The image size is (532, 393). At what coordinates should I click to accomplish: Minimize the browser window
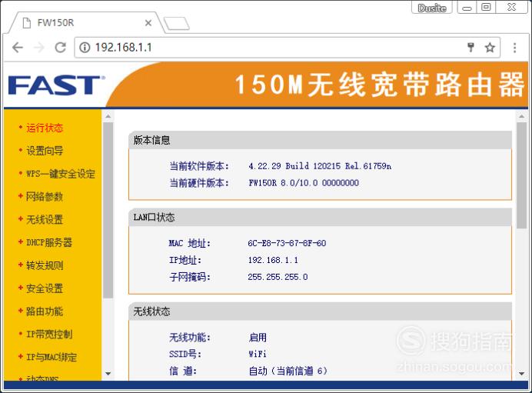tap(467, 8)
